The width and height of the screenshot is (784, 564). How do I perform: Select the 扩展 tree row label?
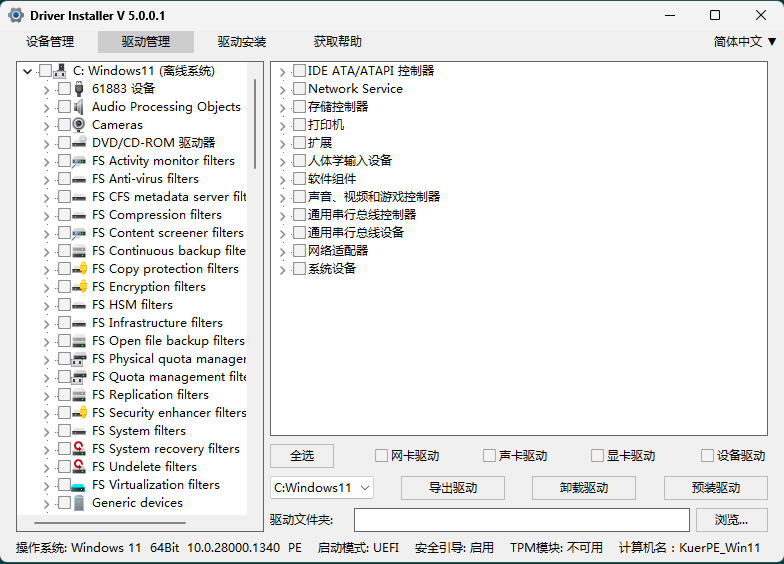pos(320,142)
